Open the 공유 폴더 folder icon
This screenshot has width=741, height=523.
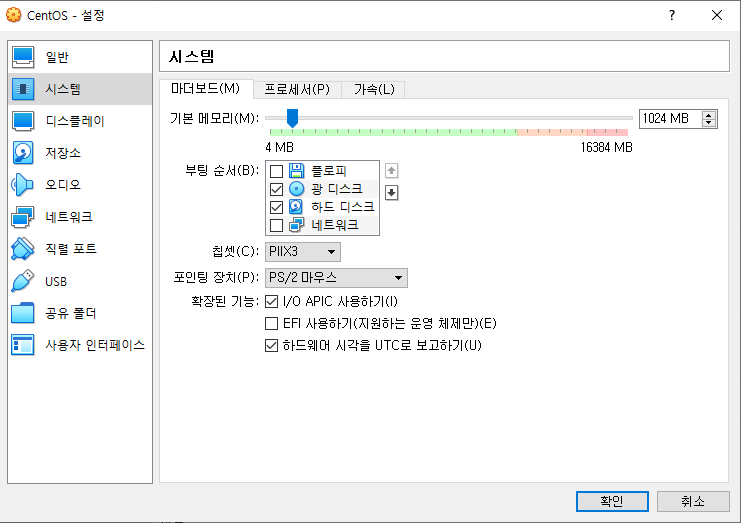click(23, 313)
